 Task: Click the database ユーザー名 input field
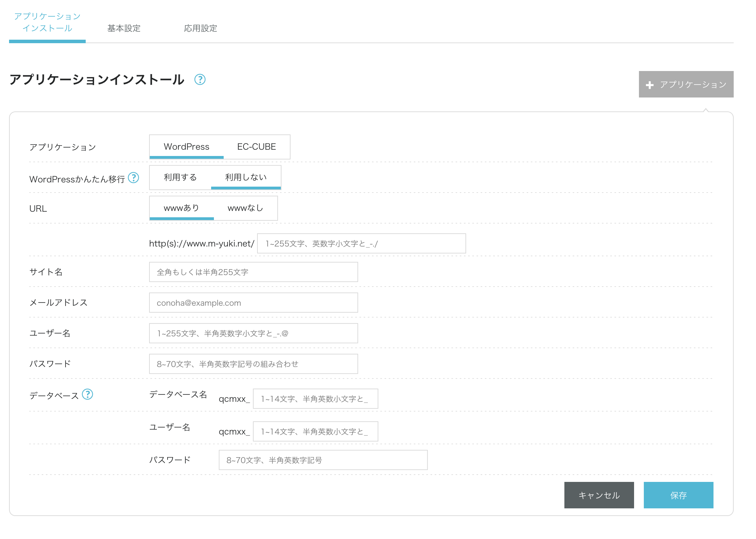click(x=315, y=431)
